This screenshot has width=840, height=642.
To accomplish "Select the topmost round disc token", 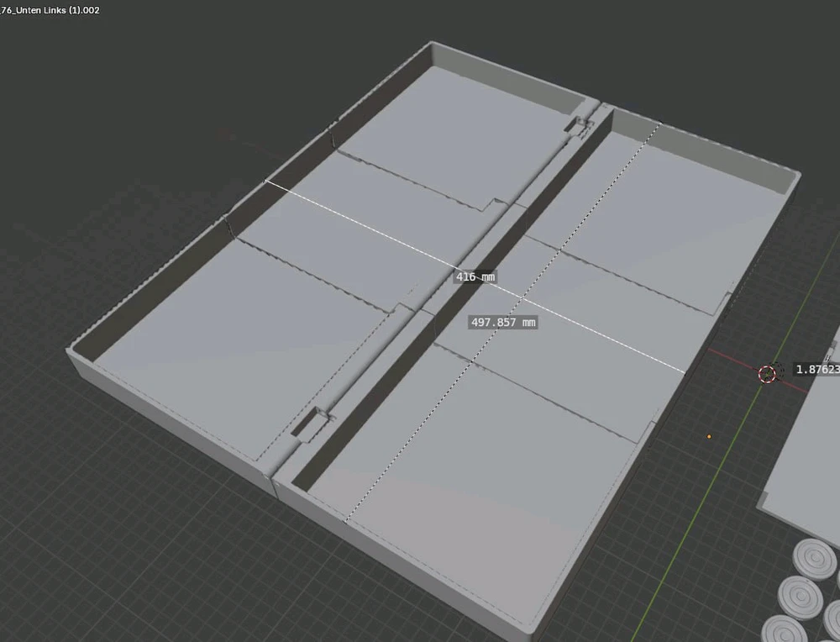I will coord(816,557).
